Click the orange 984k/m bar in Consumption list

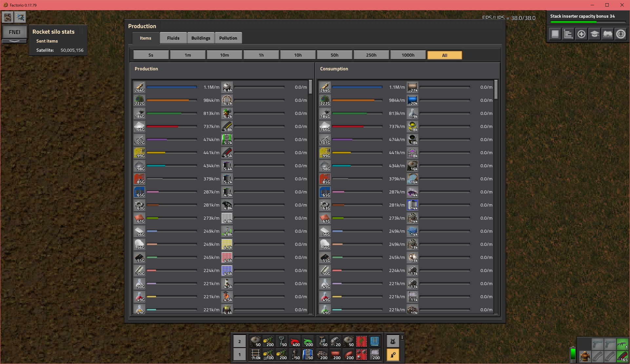(x=357, y=100)
